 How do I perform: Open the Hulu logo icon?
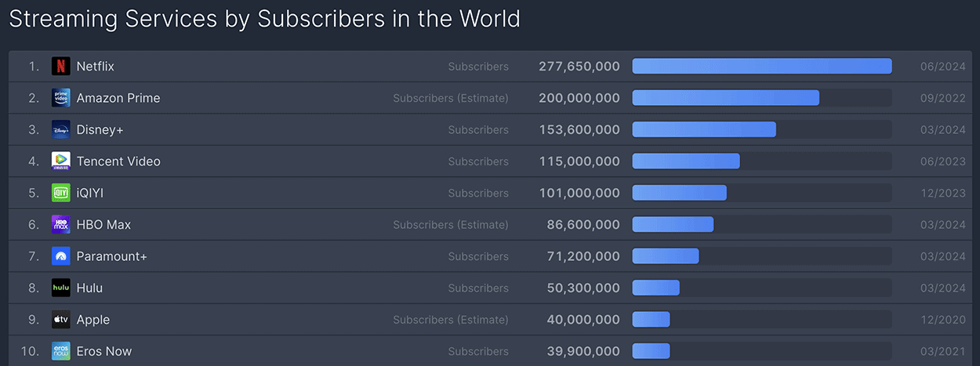click(61, 288)
